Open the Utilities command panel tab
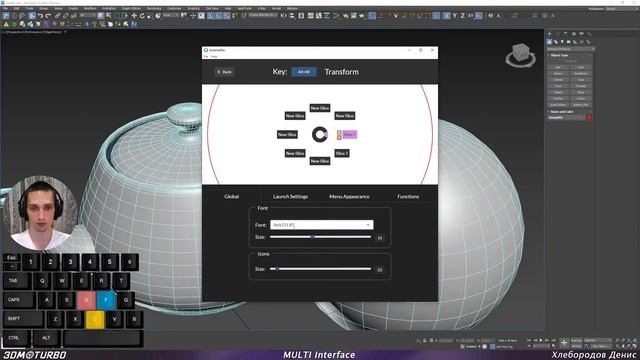 (589, 33)
